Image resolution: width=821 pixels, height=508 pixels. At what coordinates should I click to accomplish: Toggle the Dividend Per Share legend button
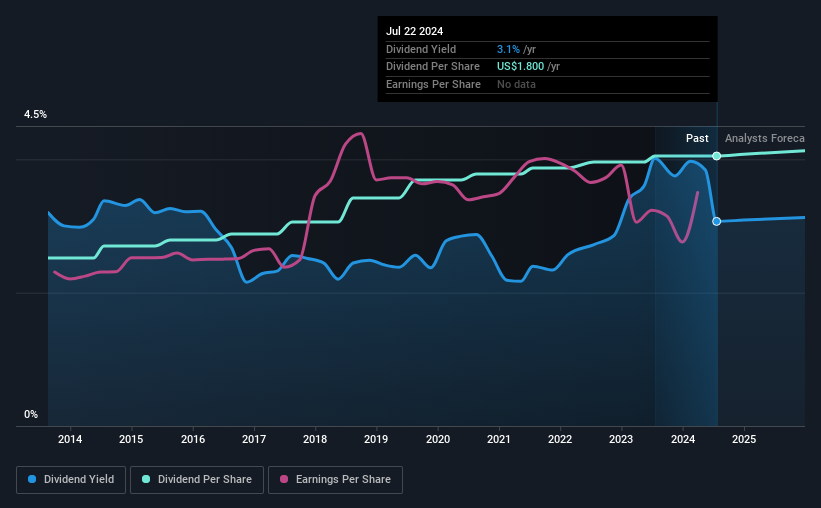pyautogui.click(x=197, y=480)
